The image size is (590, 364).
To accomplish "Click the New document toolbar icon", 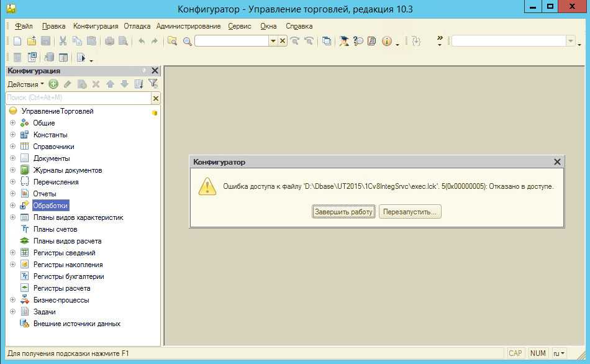I will tap(17, 41).
